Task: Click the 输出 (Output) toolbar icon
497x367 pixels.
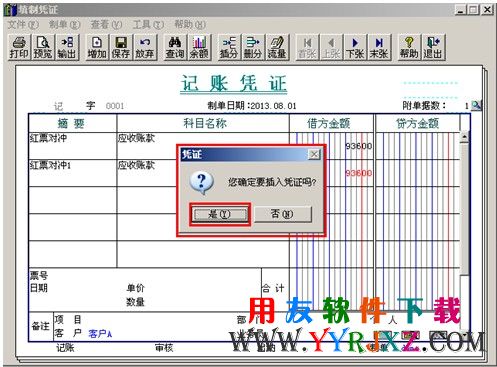Action: [67, 48]
